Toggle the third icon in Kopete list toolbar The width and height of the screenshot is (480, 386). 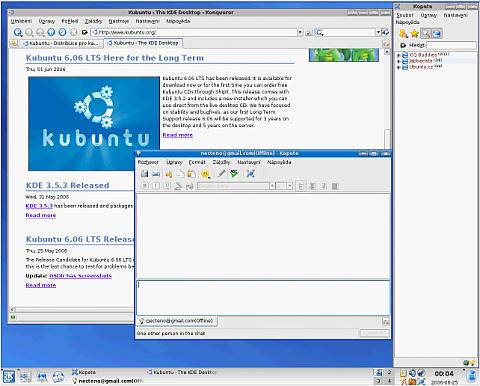click(x=426, y=33)
